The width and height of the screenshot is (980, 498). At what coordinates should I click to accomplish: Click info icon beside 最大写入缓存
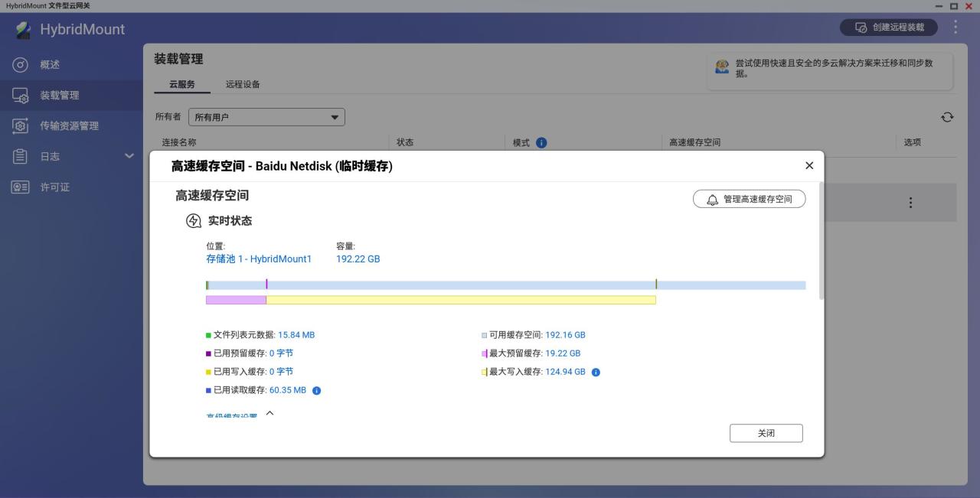596,372
